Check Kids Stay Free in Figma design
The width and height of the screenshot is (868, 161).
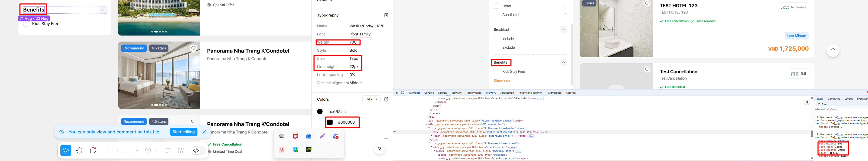pyautogui.click(x=26, y=24)
